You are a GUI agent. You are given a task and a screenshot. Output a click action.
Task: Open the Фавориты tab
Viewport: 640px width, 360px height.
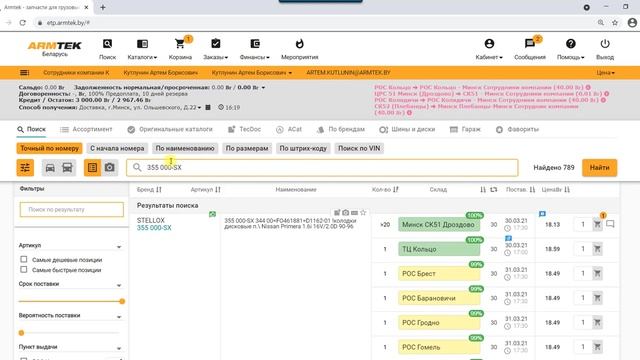[517, 129]
